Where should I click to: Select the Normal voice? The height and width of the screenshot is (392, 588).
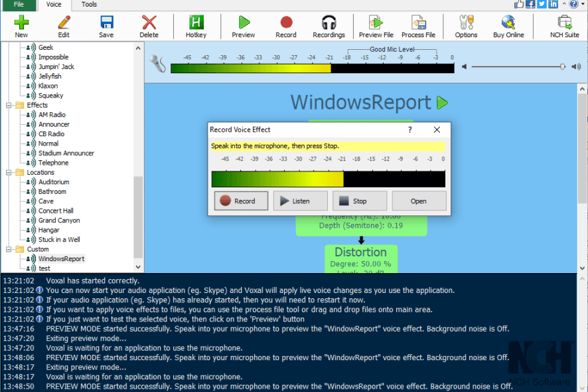[x=48, y=144]
